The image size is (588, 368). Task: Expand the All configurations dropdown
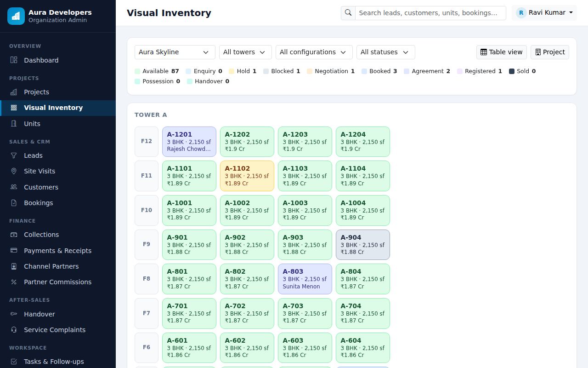point(314,52)
